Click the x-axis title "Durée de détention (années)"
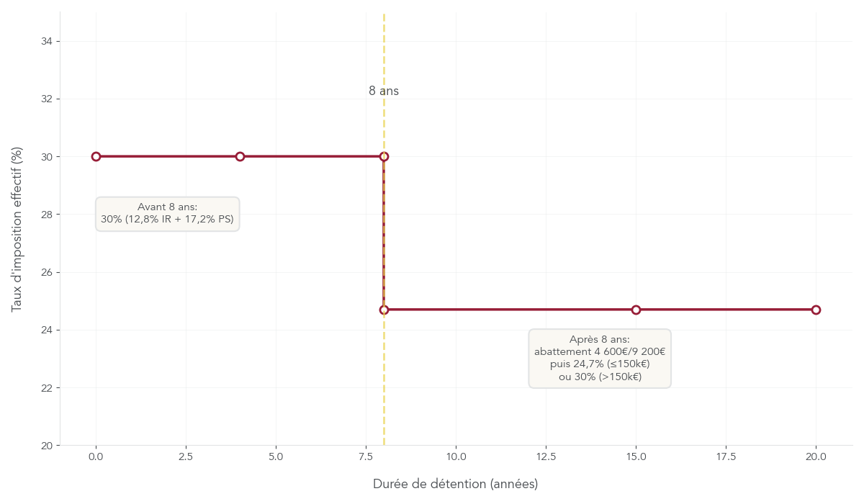Screen dimensions: 864x504 [455, 484]
